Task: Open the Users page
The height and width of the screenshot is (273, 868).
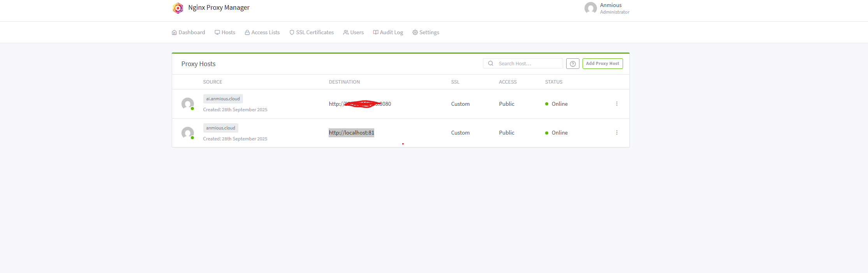Action: 354,32
